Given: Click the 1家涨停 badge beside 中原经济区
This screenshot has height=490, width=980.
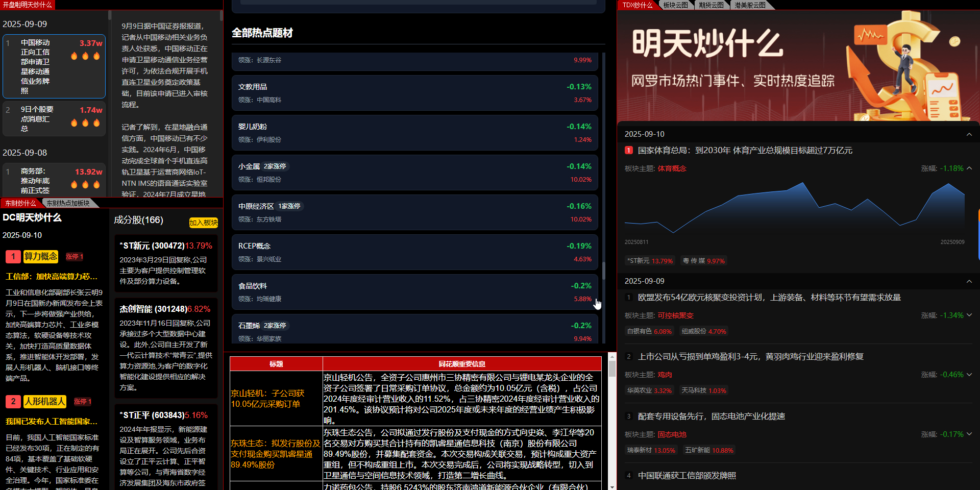Looking at the screenshot, I should pos(289,206).
